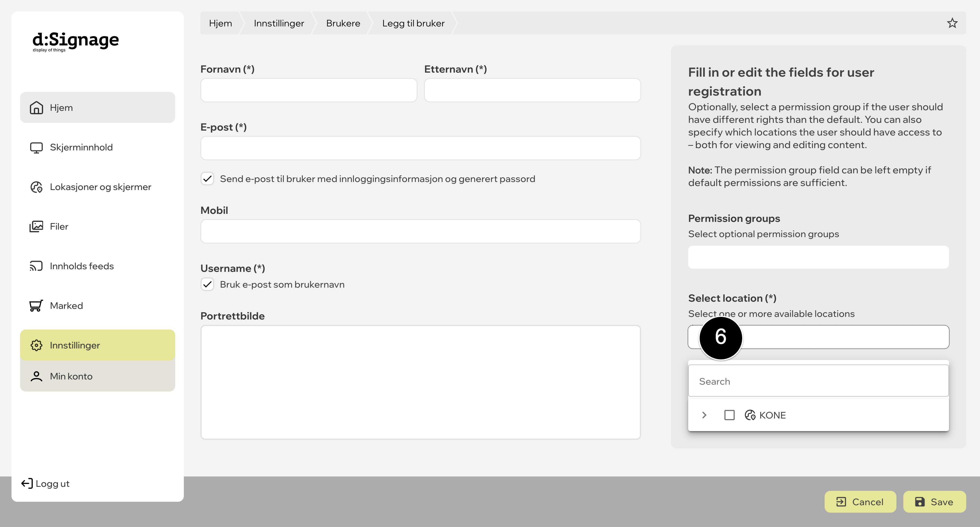Click the Innholds feeds cast icon
Screen dimensions: 980x527
[36, 266]
